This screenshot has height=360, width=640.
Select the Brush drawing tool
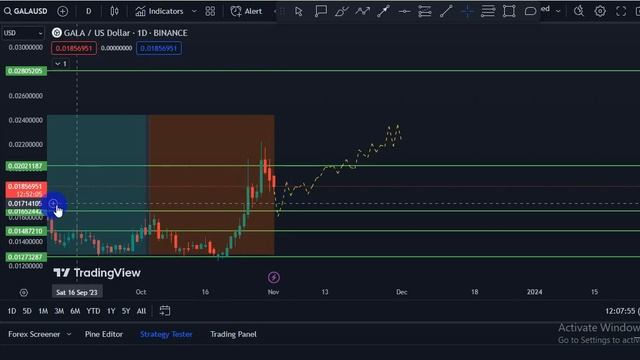tap(342, 11)
